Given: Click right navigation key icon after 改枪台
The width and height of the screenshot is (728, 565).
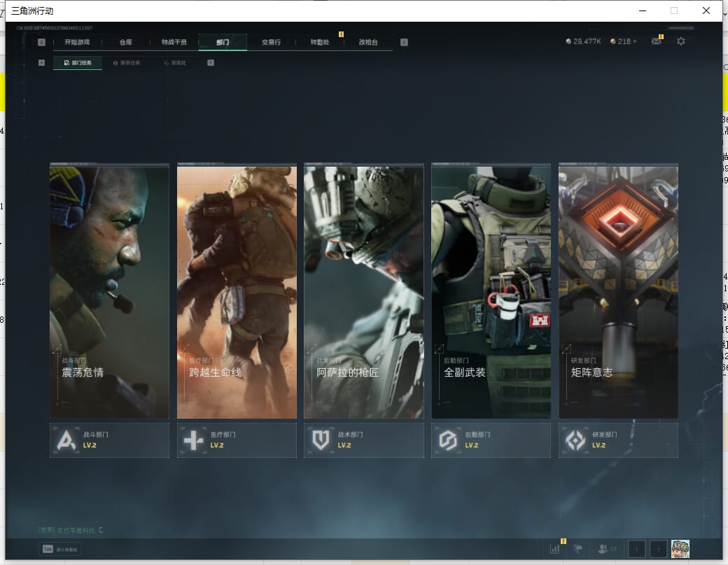Looking at the screenshot, I should tap(404, 42).
